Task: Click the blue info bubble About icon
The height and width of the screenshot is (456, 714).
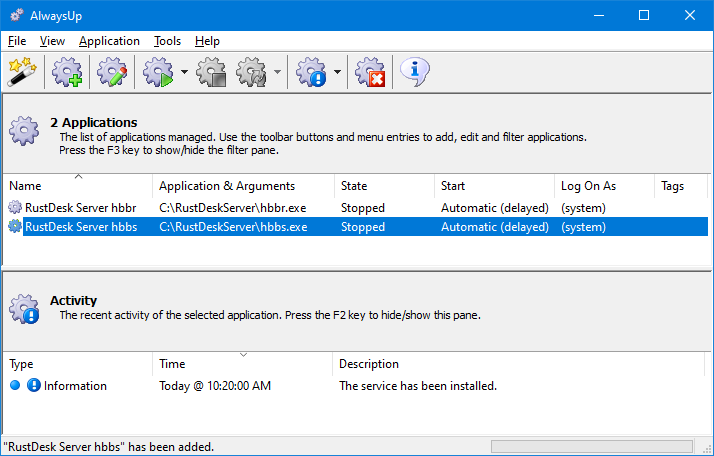Action: (414, 72)
